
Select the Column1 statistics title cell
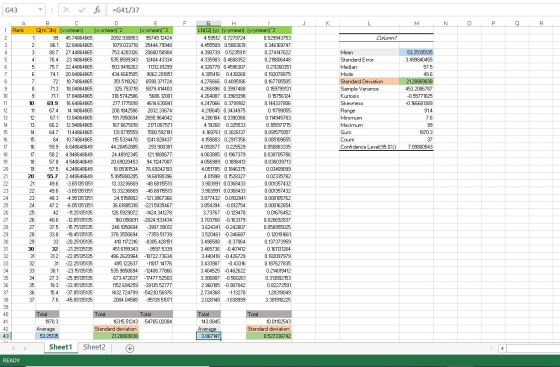tap(386, 38)
